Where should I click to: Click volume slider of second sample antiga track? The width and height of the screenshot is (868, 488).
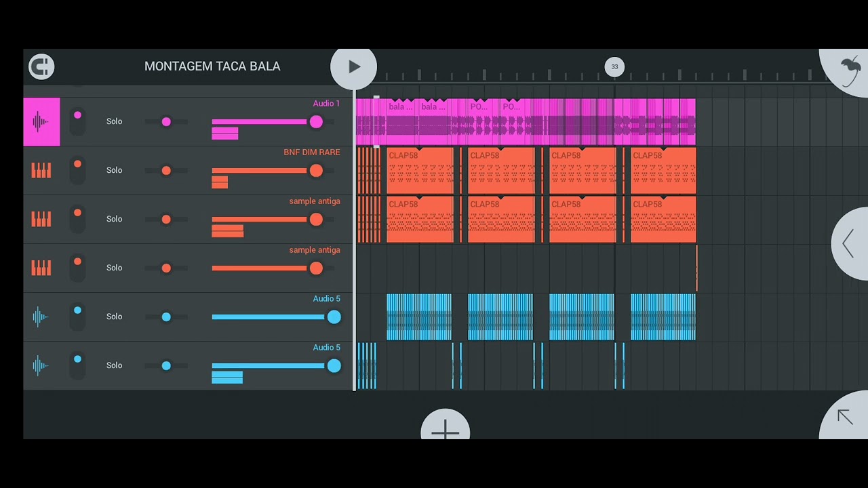(273, 268)
